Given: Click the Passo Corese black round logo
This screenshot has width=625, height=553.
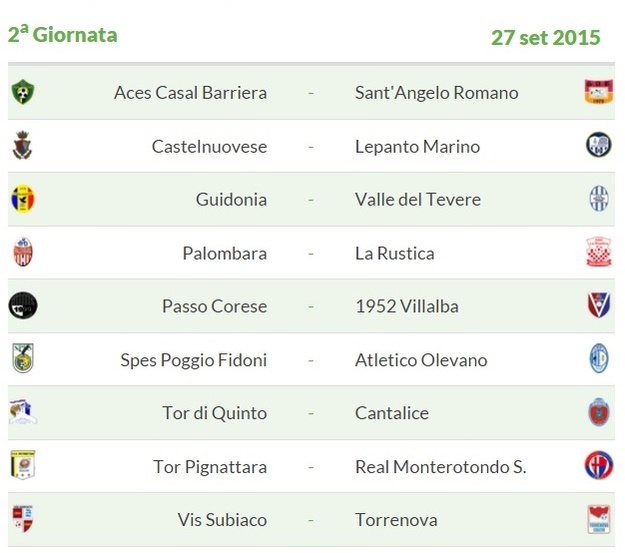Looking at the screenshot, I should pos(23,306).
